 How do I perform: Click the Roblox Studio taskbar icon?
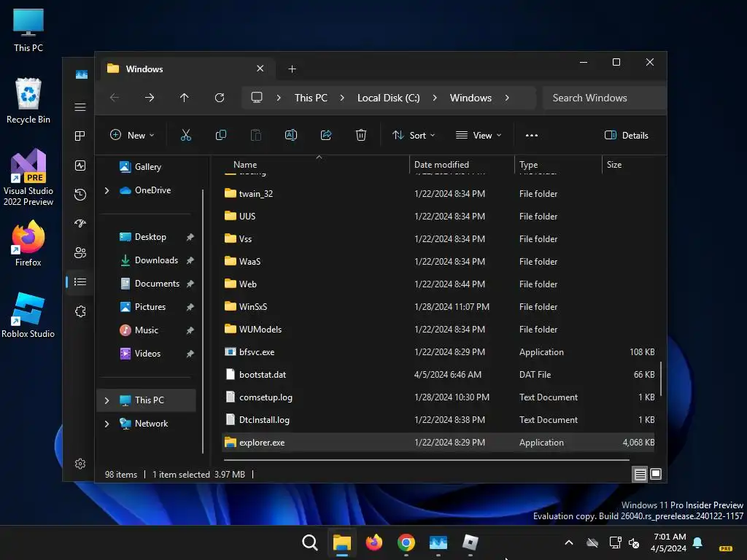point(471,542)
